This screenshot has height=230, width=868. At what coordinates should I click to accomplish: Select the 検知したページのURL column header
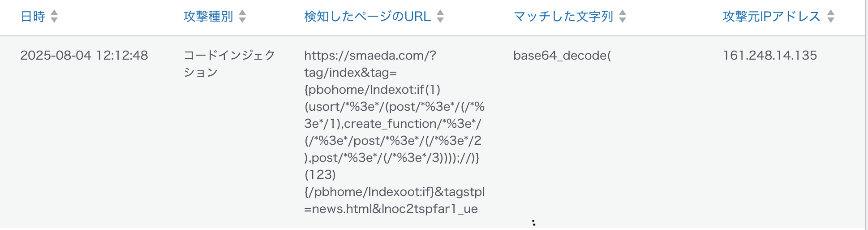(x=368, y=17)
